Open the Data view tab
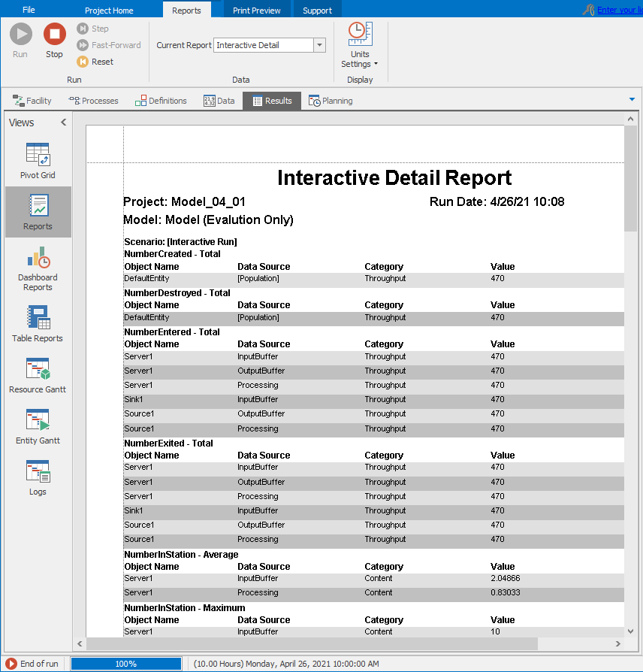 click(219, 101)
